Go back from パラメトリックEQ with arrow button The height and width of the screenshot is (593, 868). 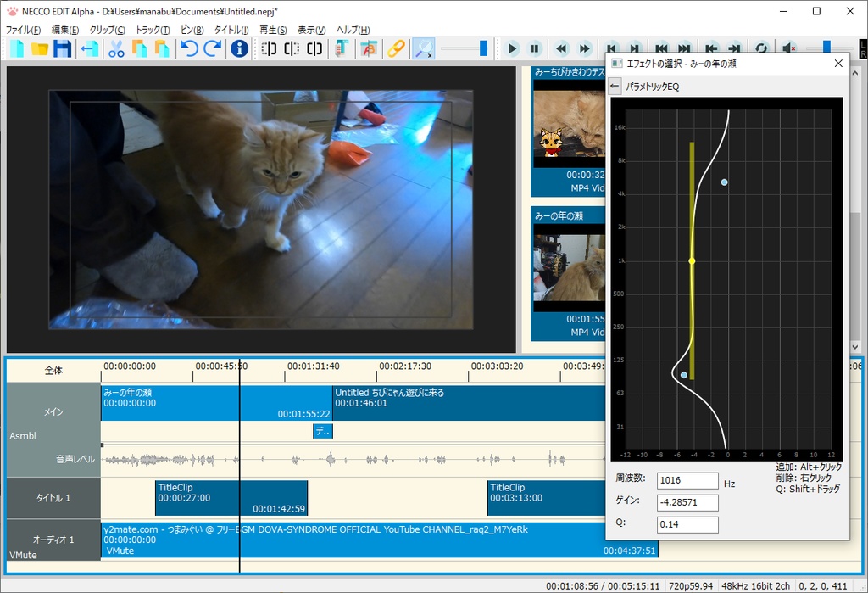(614, 86)
